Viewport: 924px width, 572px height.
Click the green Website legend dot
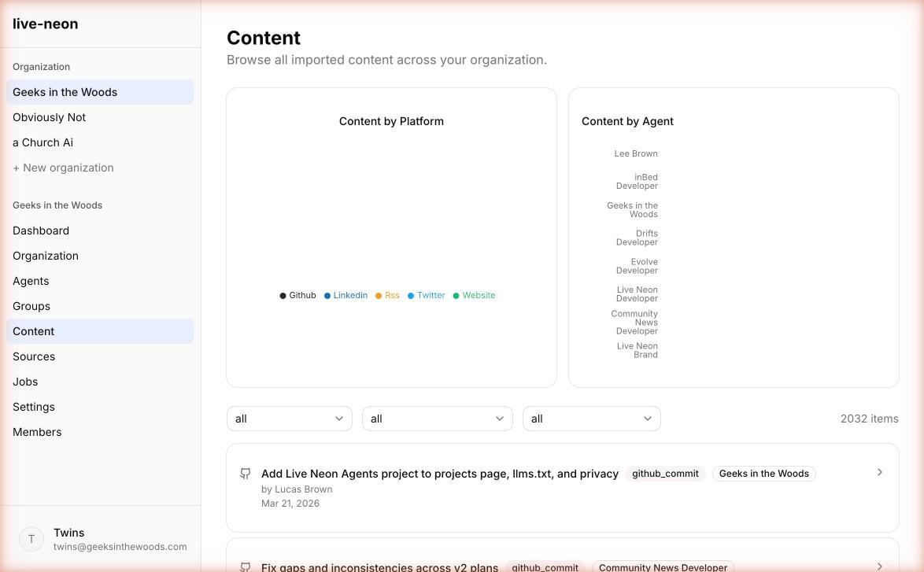click(x=456, y=296)
